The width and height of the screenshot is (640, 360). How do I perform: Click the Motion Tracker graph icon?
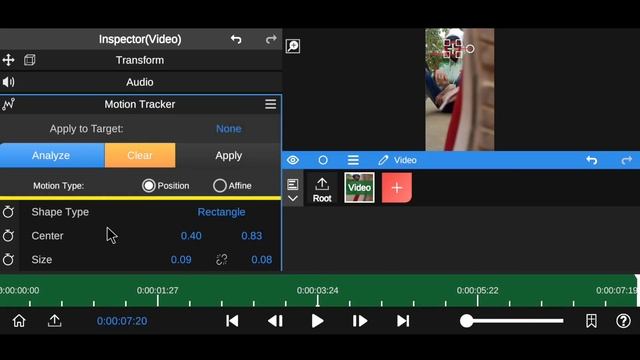pyautogui.click(x=8, y=104)
